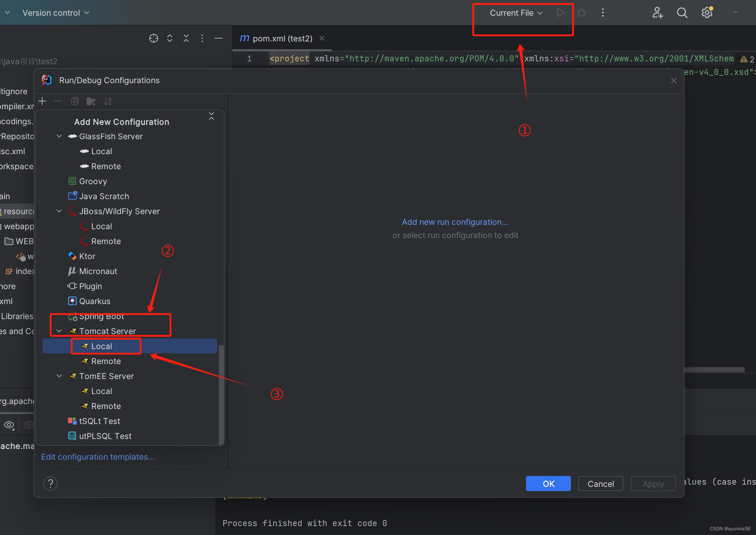The image size is (756, 535).
Task: Click Edit configuration templates link
Action: coord(98,457)
